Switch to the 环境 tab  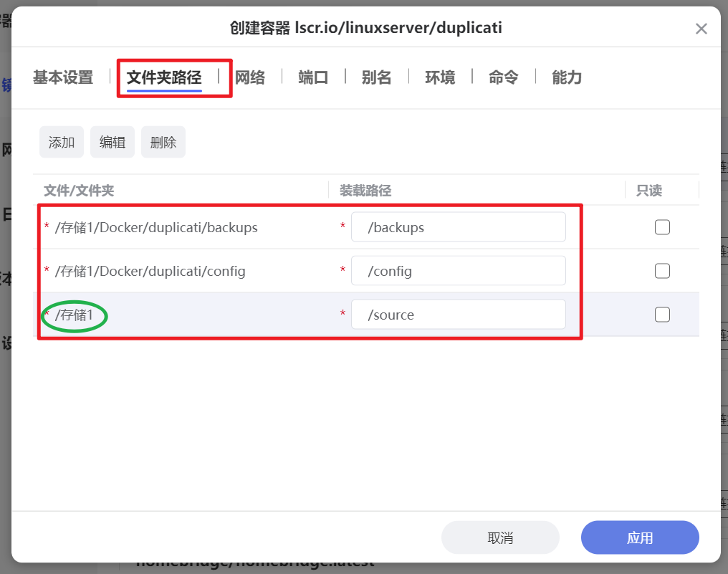point(440,77)
